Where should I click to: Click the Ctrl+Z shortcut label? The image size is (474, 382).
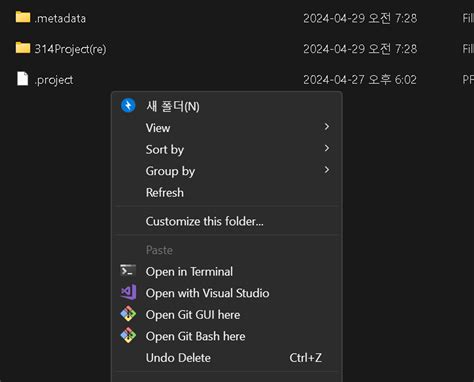pyautogui.click(x=305, y=358)
